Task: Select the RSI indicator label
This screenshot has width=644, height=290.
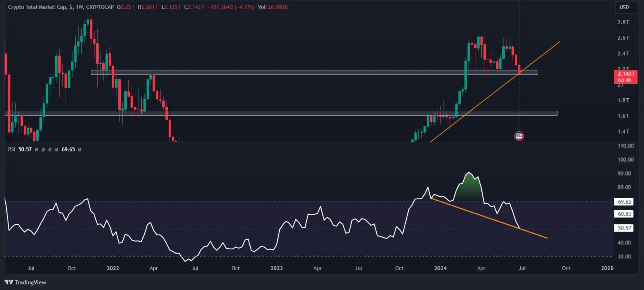Action: pos(12,149)
